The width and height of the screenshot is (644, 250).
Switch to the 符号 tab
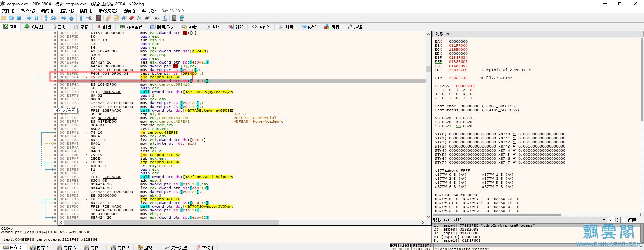coord(236,27)
